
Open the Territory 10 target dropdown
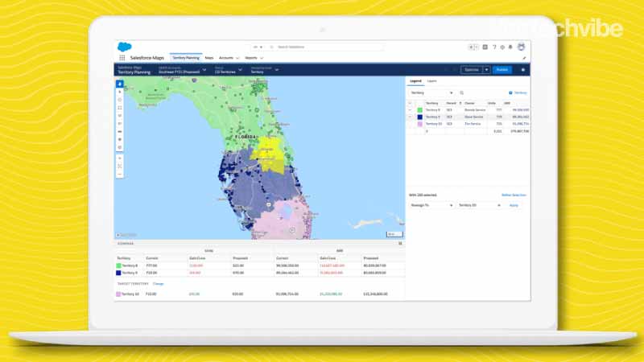(x=479, y=205)
